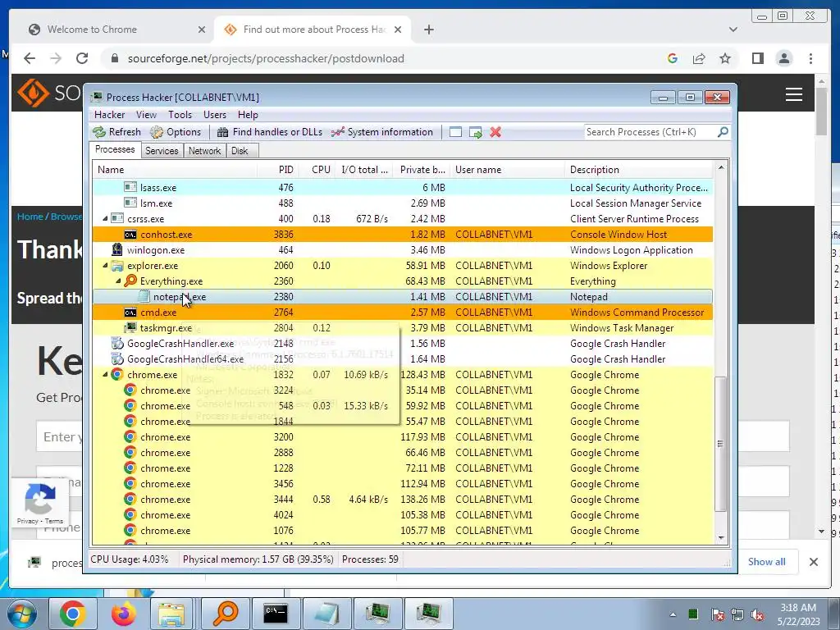The width and height of the screenshot is (840, 630).
Task: Select the winlogon.exe process icon
Action: [x=116, y=249]
